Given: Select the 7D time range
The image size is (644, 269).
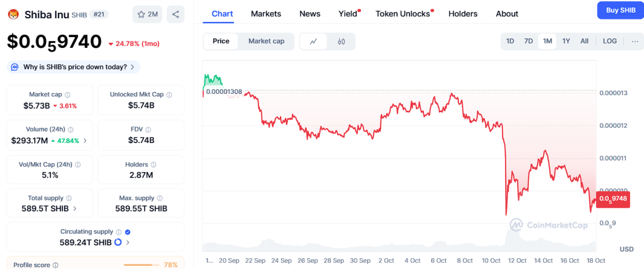Looking at the screenshot, I should [x=529, y=41].
